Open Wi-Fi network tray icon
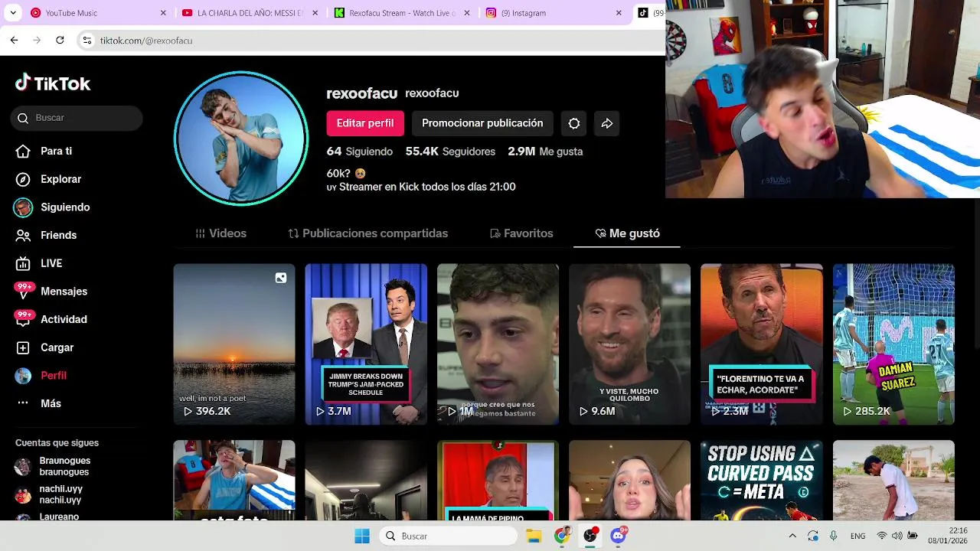Image resolution: width=980 pixels, height=551 pixels. coord(882,536)
